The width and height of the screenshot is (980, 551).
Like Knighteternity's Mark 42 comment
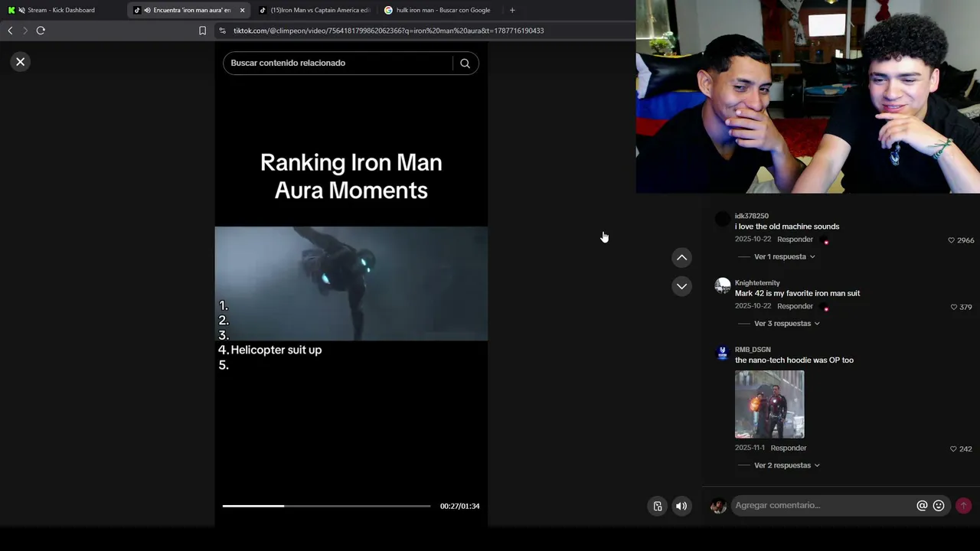(954, 307)
